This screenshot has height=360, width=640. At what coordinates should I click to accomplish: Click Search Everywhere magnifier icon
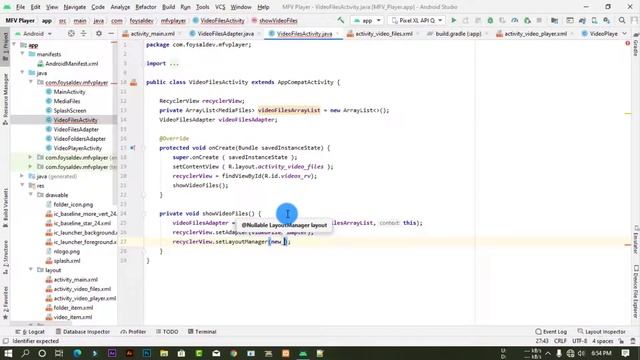(622, 20)
